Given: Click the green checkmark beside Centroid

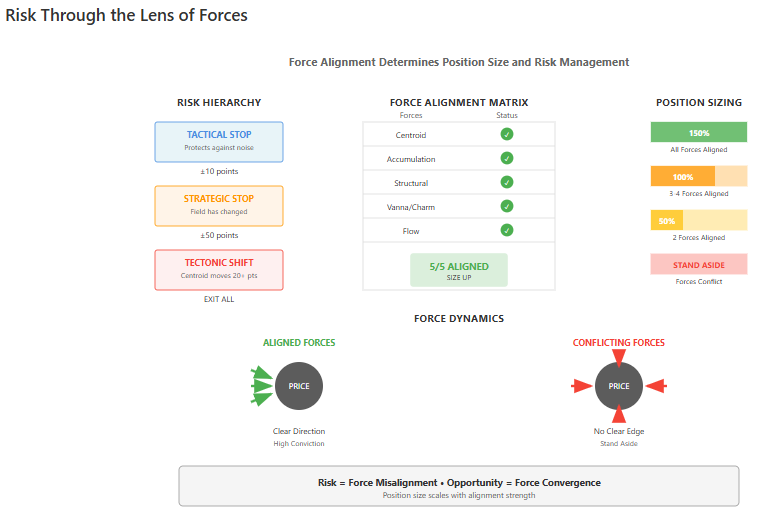Looking at the screenshot, I should 507,134.
